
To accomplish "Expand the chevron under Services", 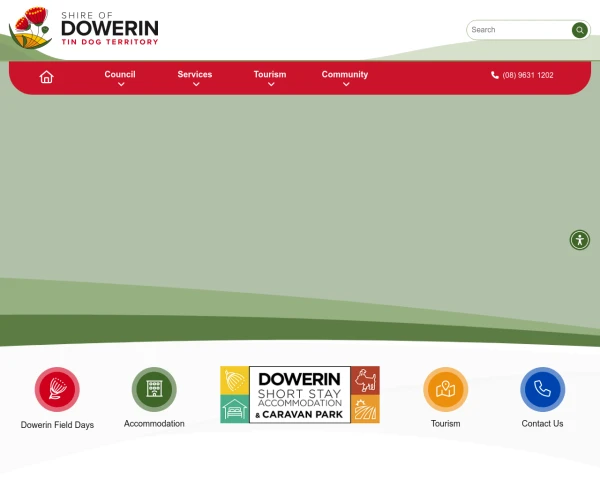I will click(196, 84).
